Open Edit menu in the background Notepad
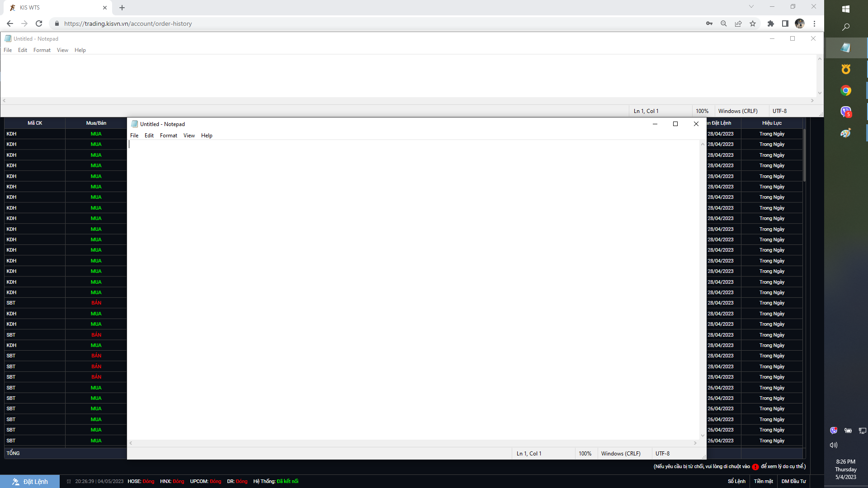The height and width of the screenshot is (488, 868). coord(23,50)
